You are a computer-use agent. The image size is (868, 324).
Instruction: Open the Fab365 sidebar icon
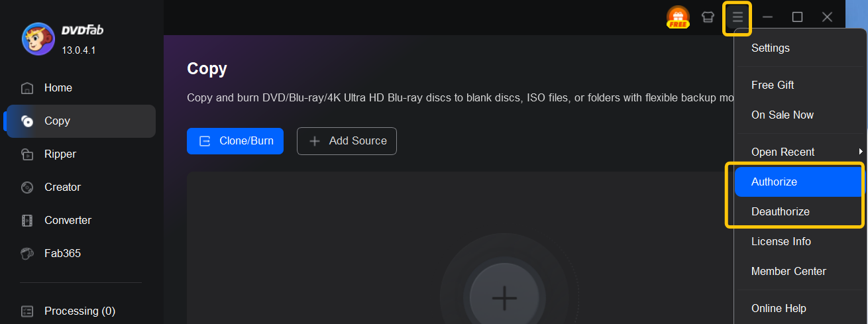click(27, 254)
